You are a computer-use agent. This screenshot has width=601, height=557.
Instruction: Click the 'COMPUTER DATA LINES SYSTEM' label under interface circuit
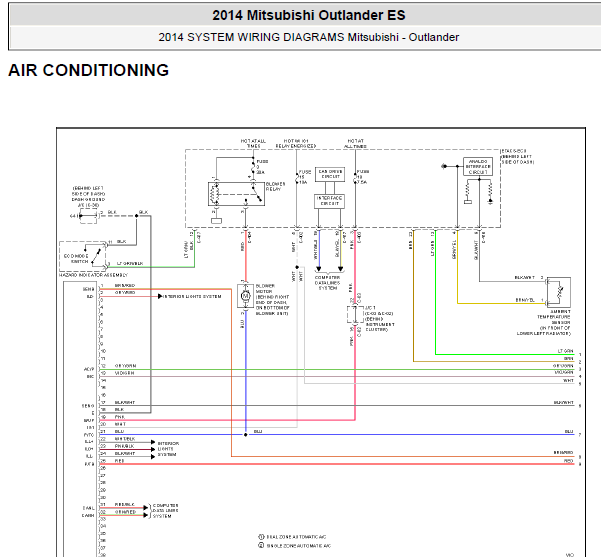pyautogui.click(x=327, y=283)
